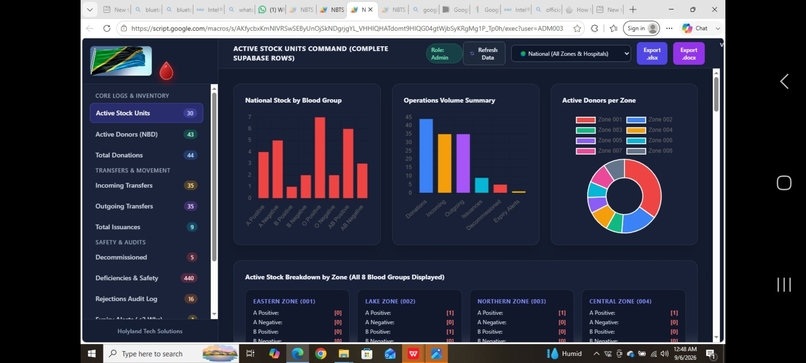Screen dimensions: 806x363
Task: Open the Copilot Chat button
Action: point(695,28)
